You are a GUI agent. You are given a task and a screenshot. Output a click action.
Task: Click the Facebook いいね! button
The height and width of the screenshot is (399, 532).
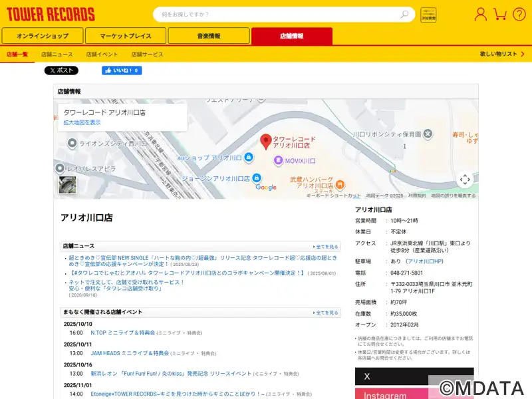pyautogui.click(x=122, y=70)
